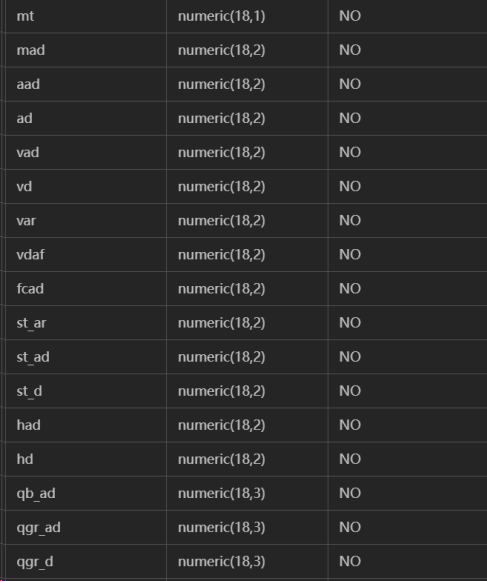Select the fcad row name
Screen dimensions: 487x581
coord(30,289)
